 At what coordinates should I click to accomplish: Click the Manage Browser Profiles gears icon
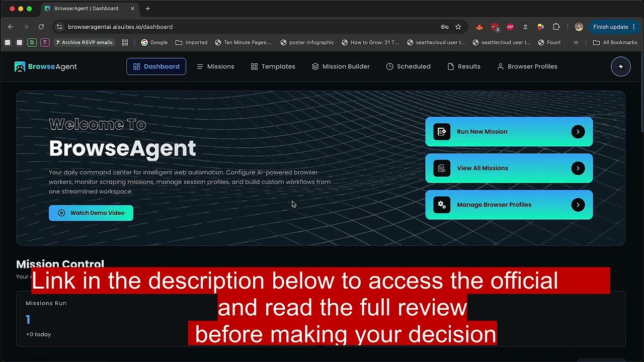pos(442,205)
